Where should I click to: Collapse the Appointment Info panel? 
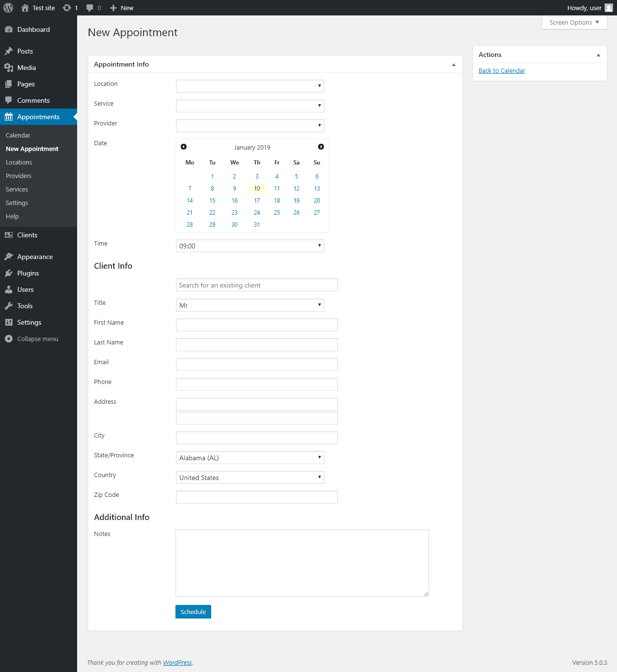(454, 65)
